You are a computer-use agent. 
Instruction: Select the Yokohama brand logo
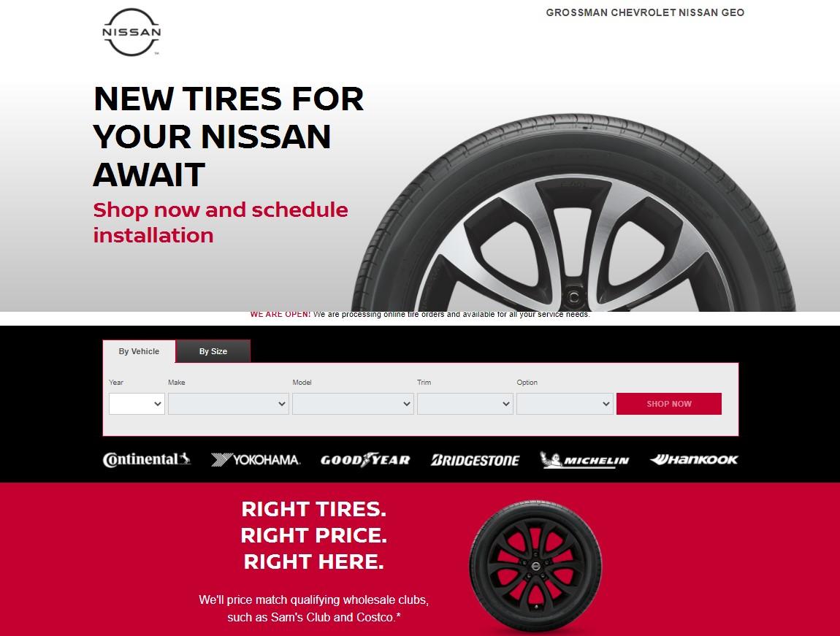(x=256, y=460)
